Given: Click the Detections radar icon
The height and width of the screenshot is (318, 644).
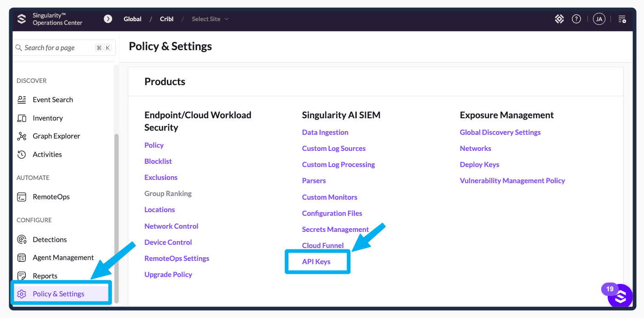Looking at the screenshot, I should pyautogui.click(x=22, y=239).
